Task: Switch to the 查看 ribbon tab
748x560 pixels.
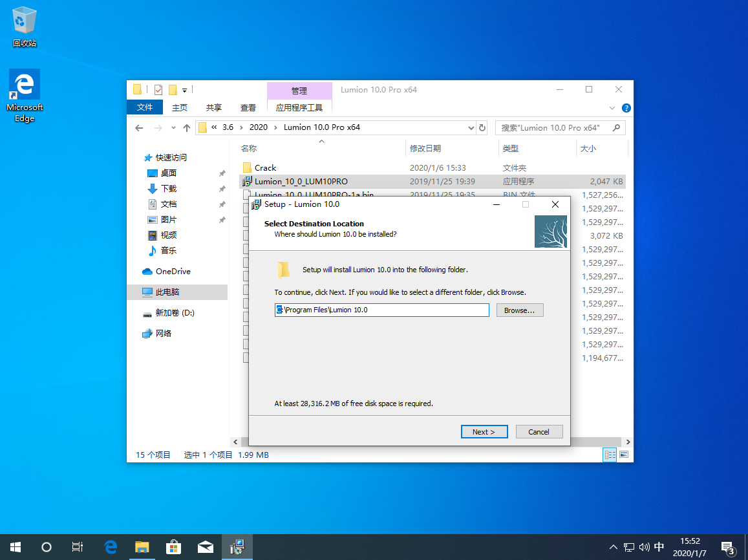Action: click(x=248, y=108)
